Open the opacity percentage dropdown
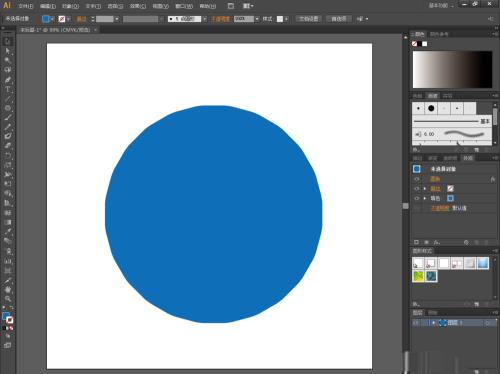500x374 pixels. pos(257,19)
